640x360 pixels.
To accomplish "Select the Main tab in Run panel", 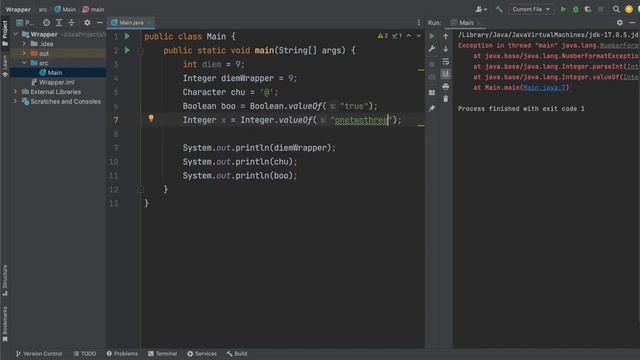I will (x=466, y=23).
